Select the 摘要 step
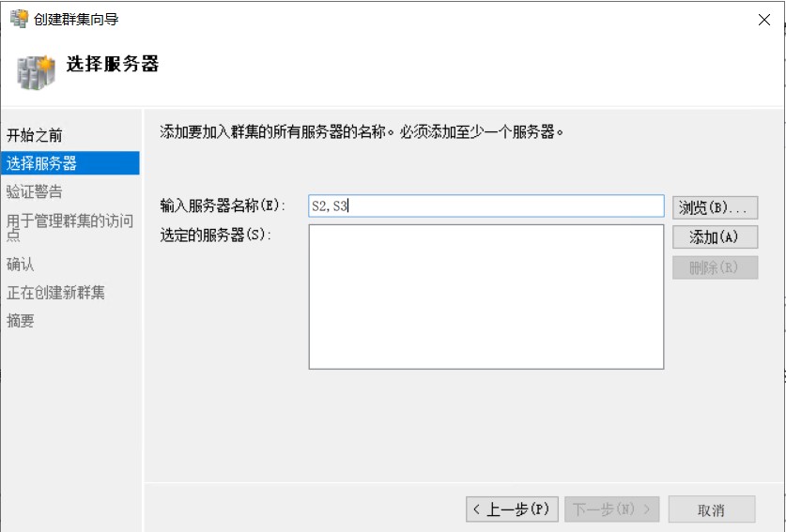This screenshot has height=532, width=786. (20, 321)
